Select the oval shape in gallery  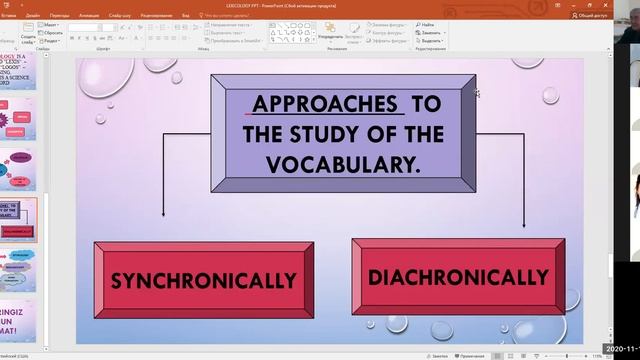point(300,26)
